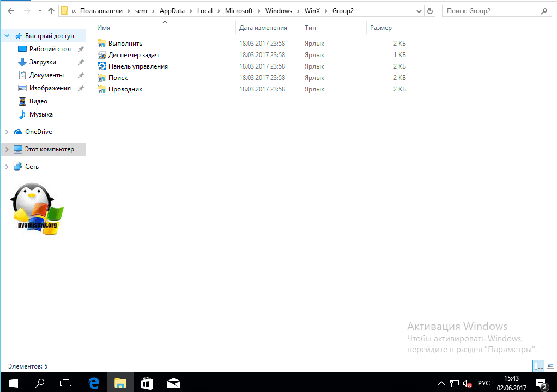The height and width of the screenshot is (392, 557).
Task: Switch to large icons view mode
Action: tap(550, 366)
